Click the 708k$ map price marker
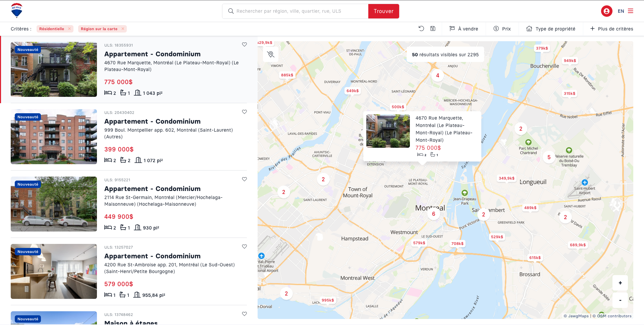The height and width of the screenshot is (325, 644). tap(457, 244)
